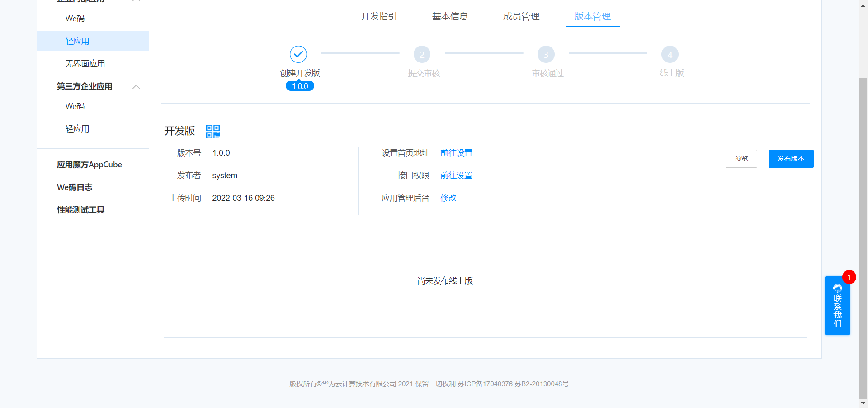Screen dimensions: 868x408
Task: Collapse the 企业内部应用 section
Action: (x=136, y=1)
